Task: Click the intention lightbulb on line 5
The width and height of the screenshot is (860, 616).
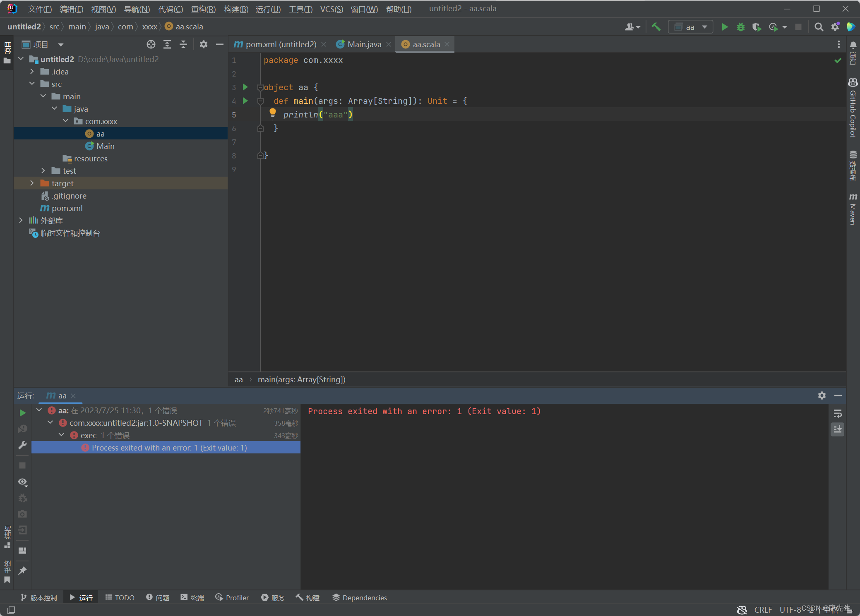Action: tap(272, 112)
